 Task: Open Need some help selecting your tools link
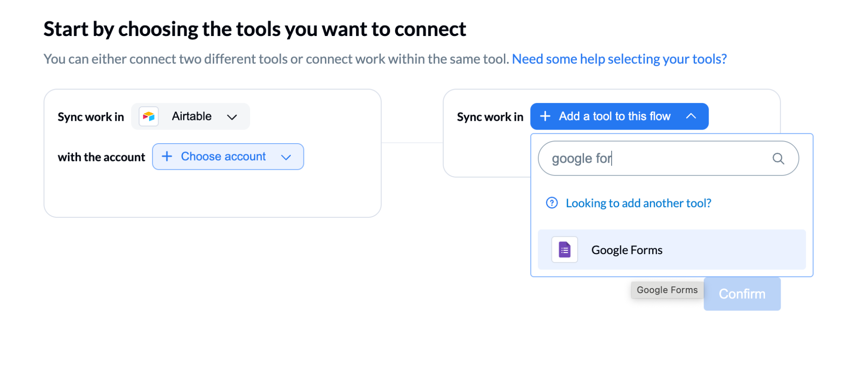620,59
